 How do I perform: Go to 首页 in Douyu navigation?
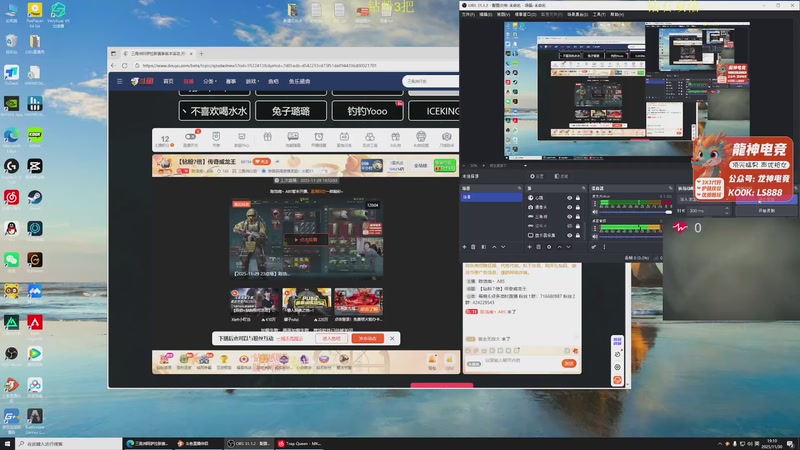pyautogui.click(x=168, y=81)
